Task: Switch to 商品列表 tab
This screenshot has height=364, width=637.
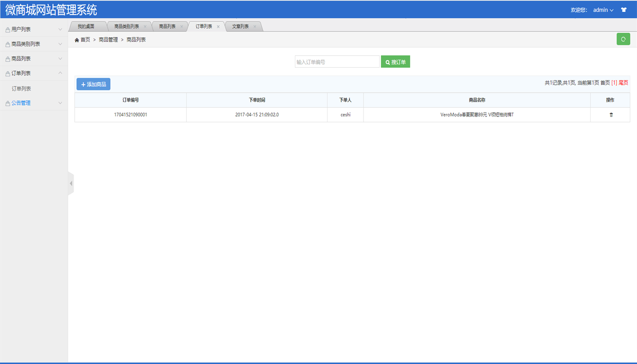Action: tap(167, 26)
